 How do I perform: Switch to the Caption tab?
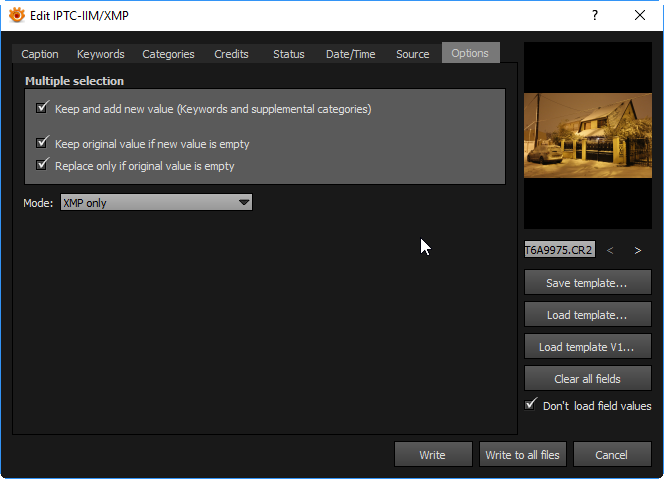(40, 54)
